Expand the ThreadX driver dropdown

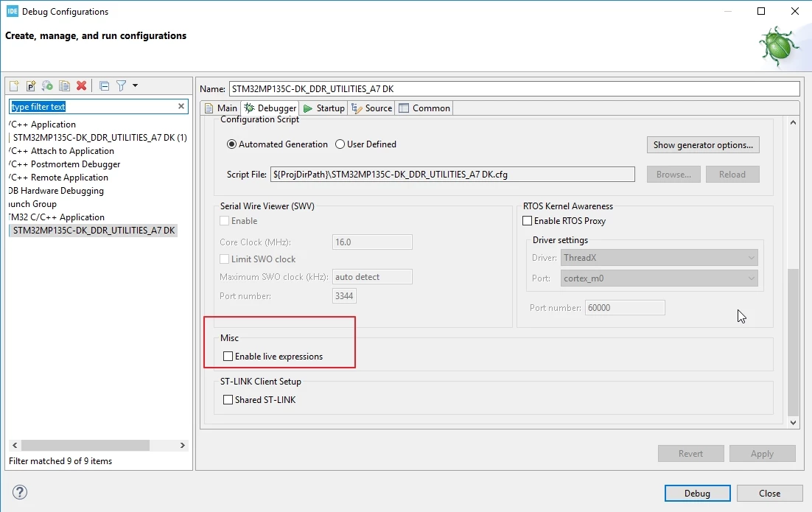tap(659, 257)
